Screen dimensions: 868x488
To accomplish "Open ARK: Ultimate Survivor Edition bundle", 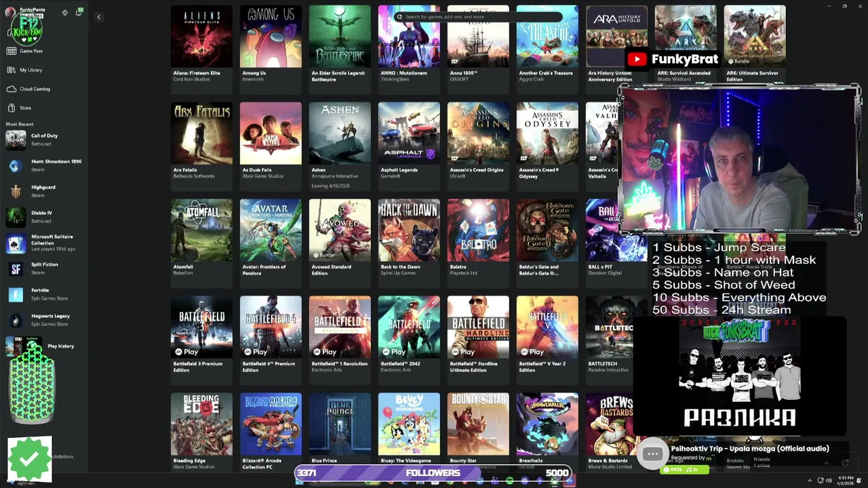I will (755, 44).
